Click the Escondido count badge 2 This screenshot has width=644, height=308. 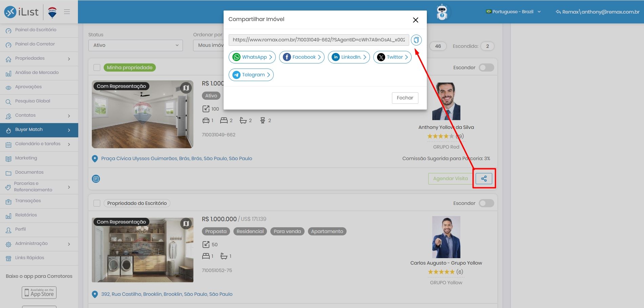[487, 46]
